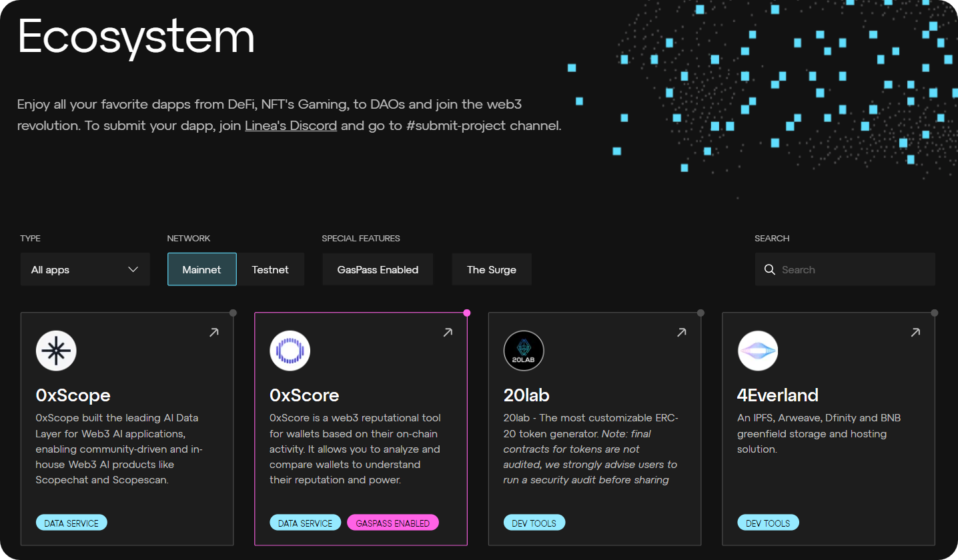Click the 4Everland card title
Screen dimensions: 958x560
(778, 395)
